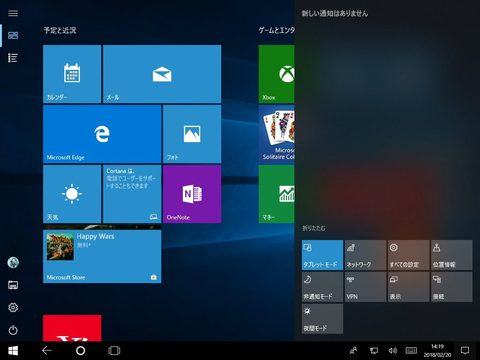Open the Xbox tile
The width and height of the screenshot is (480, 360).
[276, 74]
